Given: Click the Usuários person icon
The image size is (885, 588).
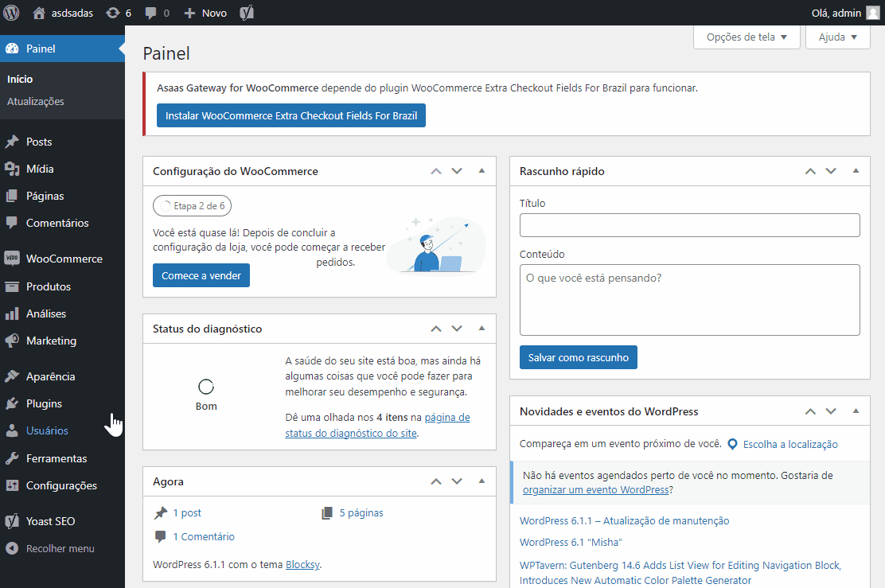Looking at the screenshot, I should pyautogui.click(x=12, y=430).
